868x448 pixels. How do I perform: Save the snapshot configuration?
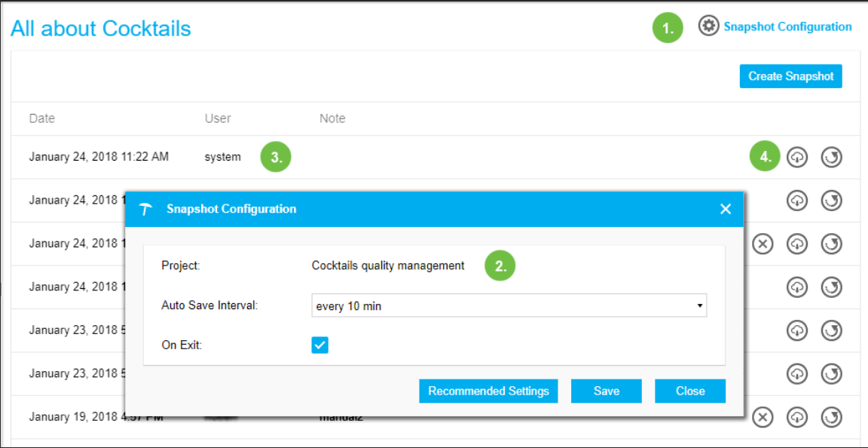pyautogui.click(x=606, y=391)
